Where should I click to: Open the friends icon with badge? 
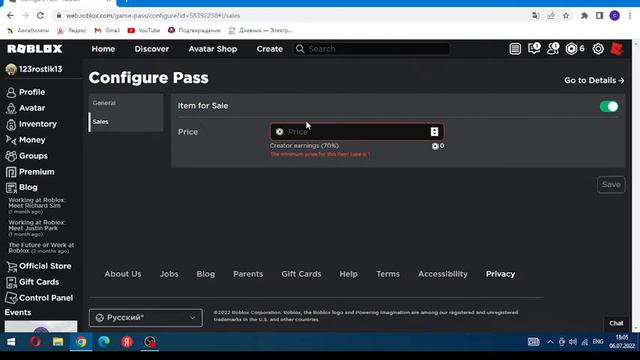pos(553,49)
